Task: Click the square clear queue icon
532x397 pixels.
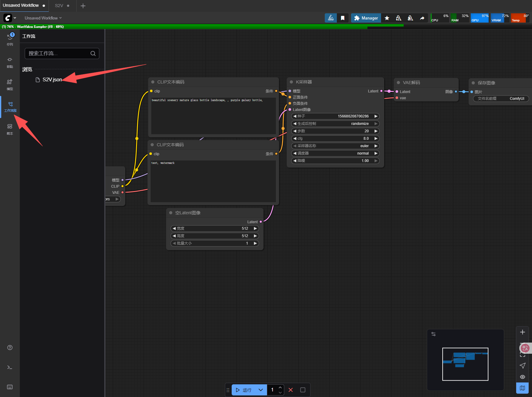Action: pos(303,390)
